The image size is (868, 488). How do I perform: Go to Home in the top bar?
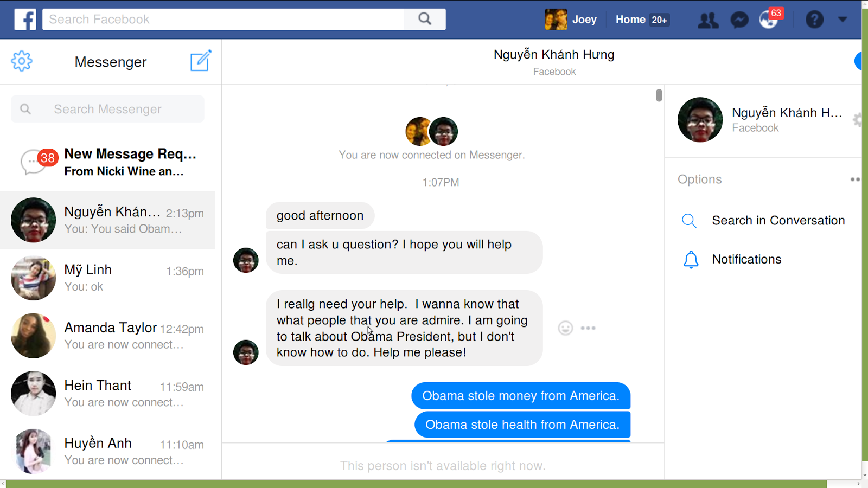tap(630, 20)
